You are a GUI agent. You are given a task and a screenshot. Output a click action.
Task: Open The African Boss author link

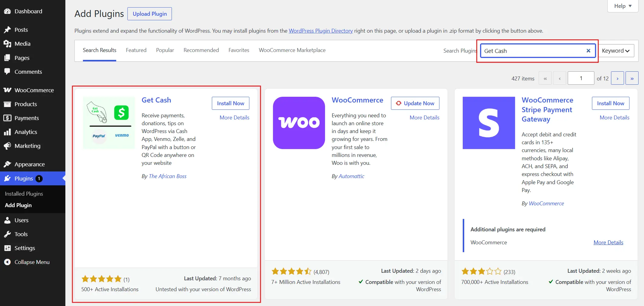[168, 176]
